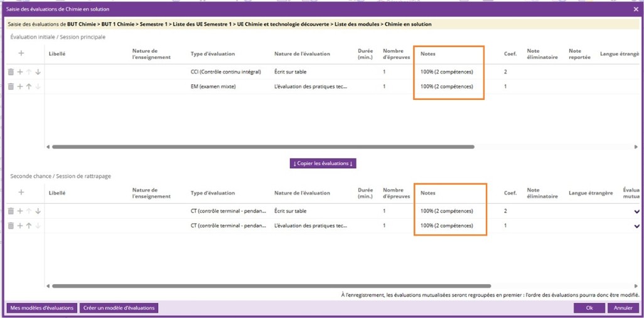Viewport: 644px width, 318px height.
Task: Delete first CT row in session de rattrapage
Action: 11,211
